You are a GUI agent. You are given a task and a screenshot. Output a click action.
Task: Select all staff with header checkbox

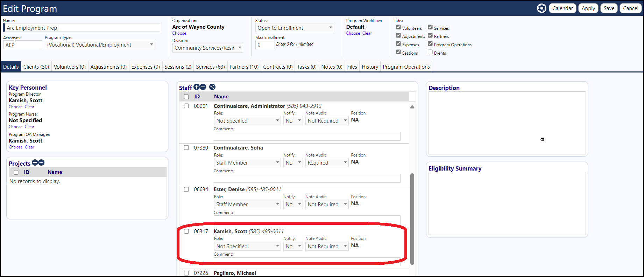point(186,97)
